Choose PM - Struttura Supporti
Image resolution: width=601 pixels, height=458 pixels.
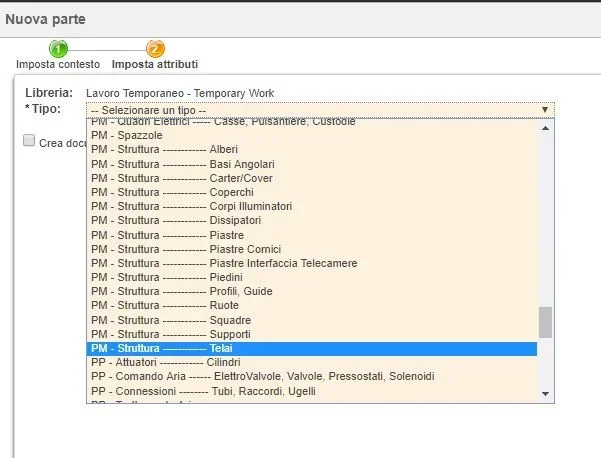(x=312, y=334)
